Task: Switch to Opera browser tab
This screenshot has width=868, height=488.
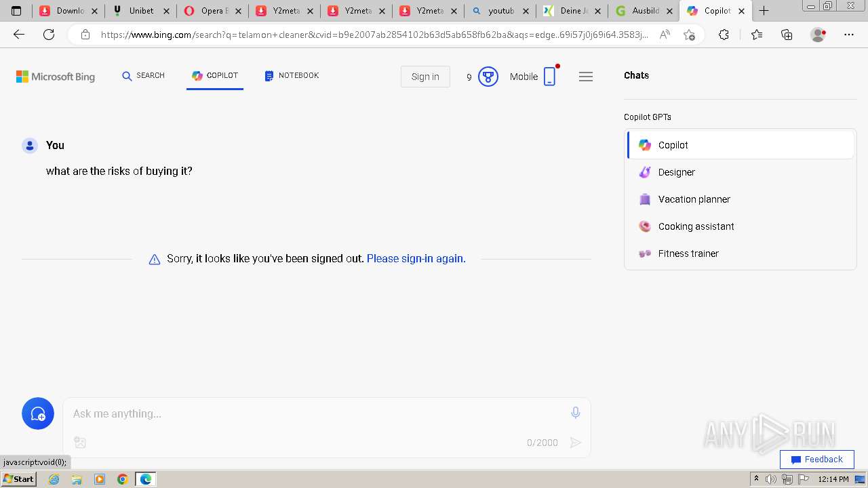Action: pos(213,11)
